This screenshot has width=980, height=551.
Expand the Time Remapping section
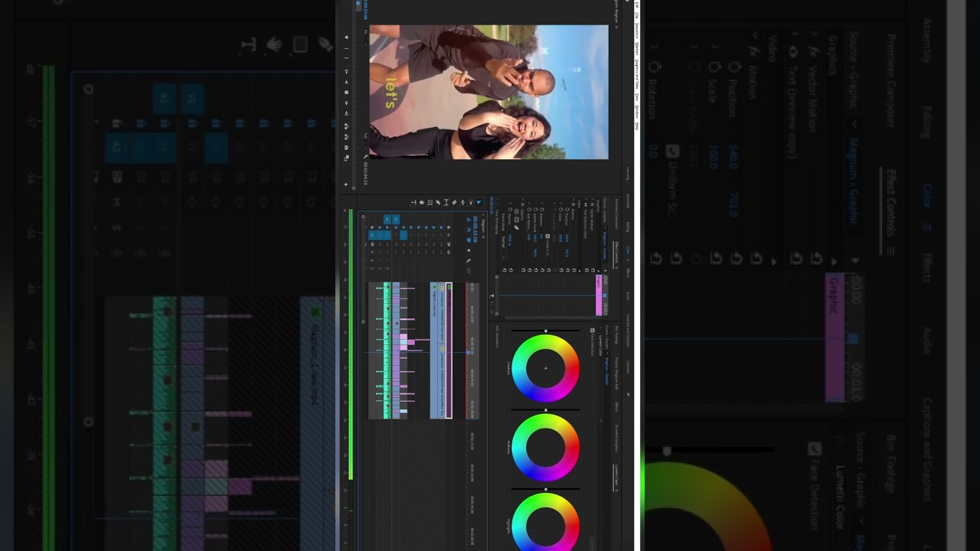pyautogui.click(x=498, y=199)
